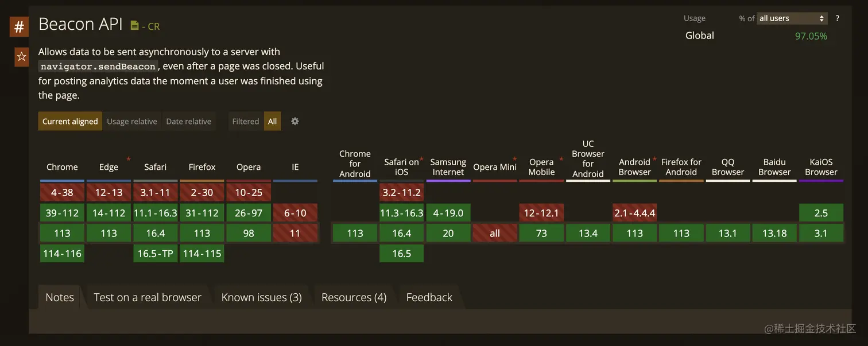
Task: Open Resources (4) tab
Action: tap(354, 297)
